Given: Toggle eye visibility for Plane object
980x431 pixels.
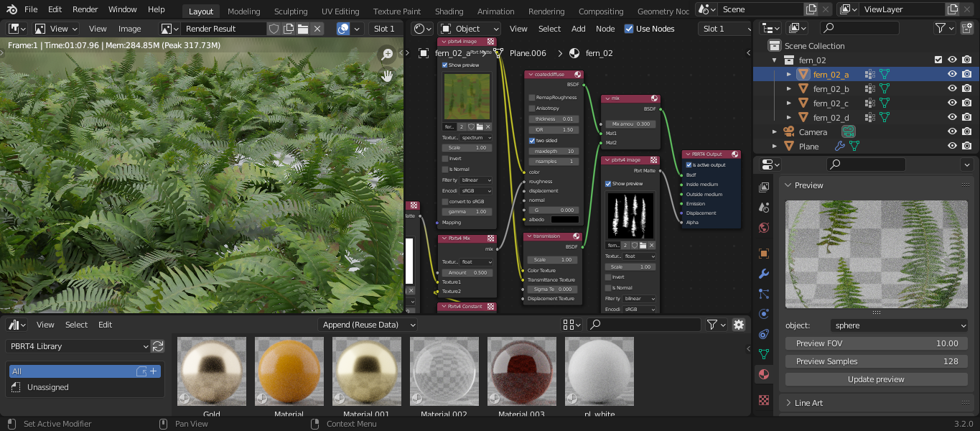Looking at the screenshot, I should (x=952, y=147).
